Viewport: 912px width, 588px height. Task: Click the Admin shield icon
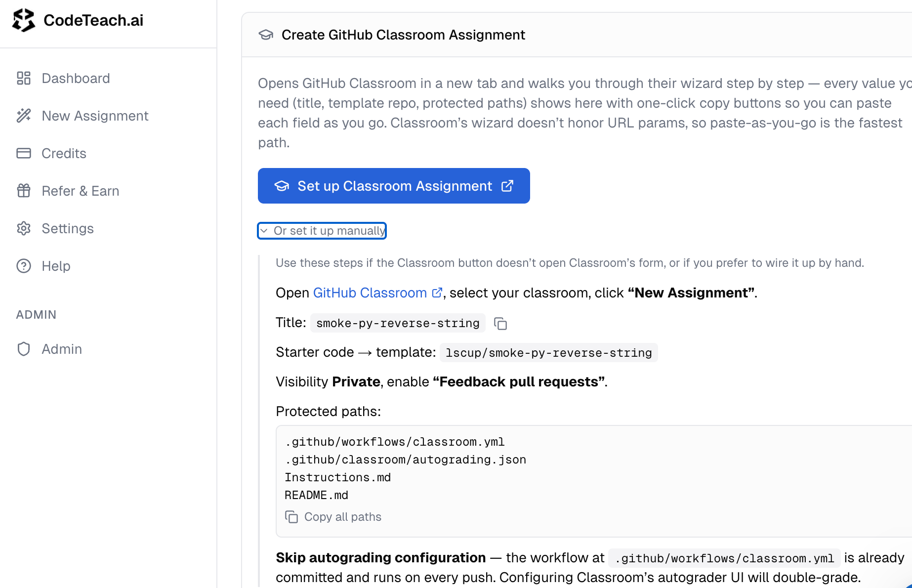(24, 349)
